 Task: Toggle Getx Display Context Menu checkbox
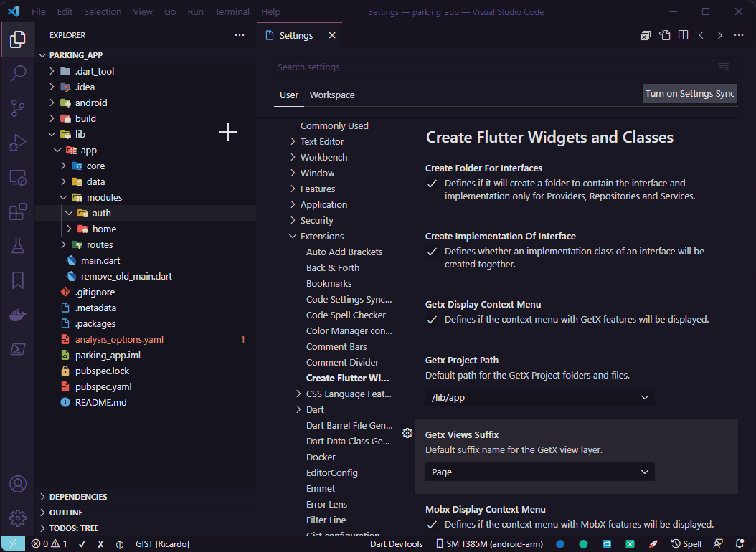click(x=432, y=320)
